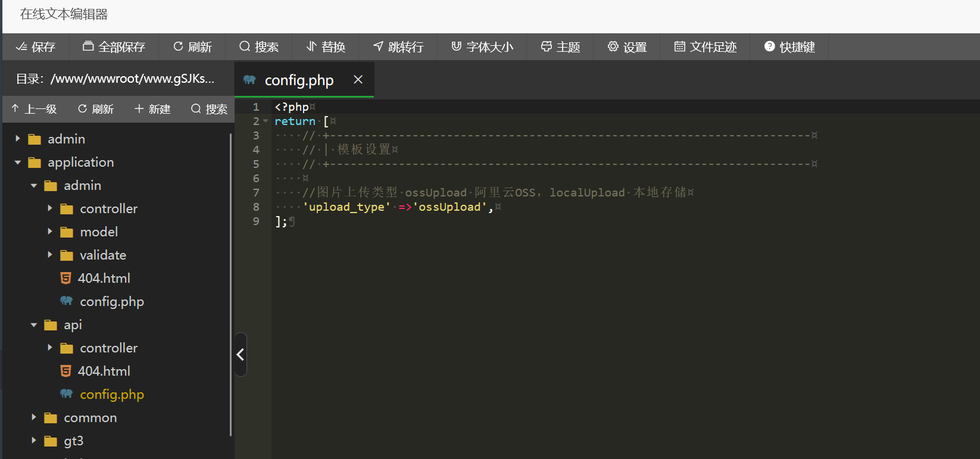
Task: Close the config.php tab
Action: point(358,79)
